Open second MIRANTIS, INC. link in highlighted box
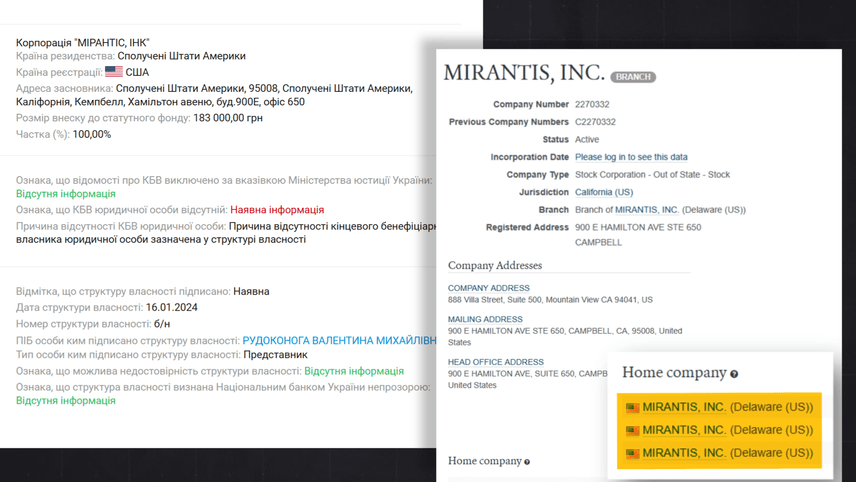Screen dimensions: 856x482 684,431
